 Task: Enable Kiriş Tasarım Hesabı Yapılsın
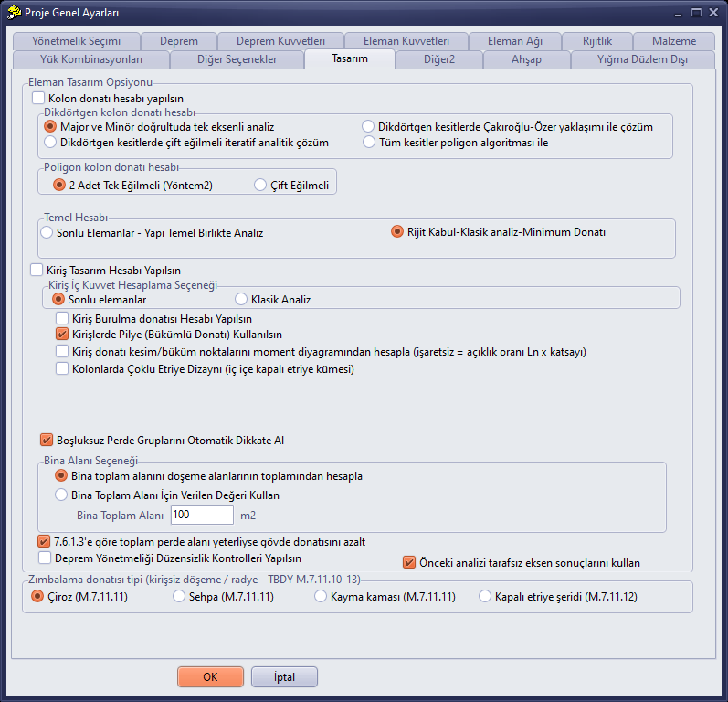[37, 270]
